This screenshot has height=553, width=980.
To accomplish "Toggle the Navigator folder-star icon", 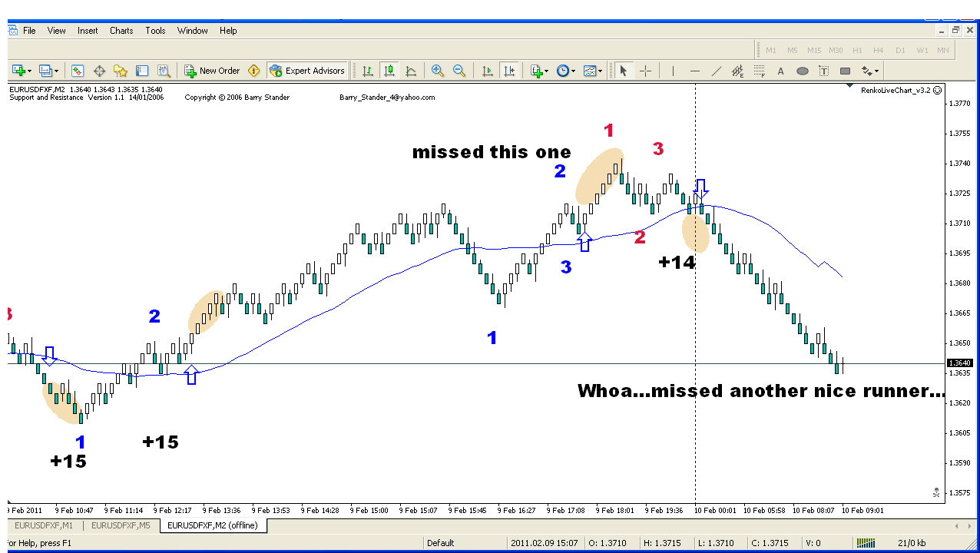I will [x=121, y=71].
